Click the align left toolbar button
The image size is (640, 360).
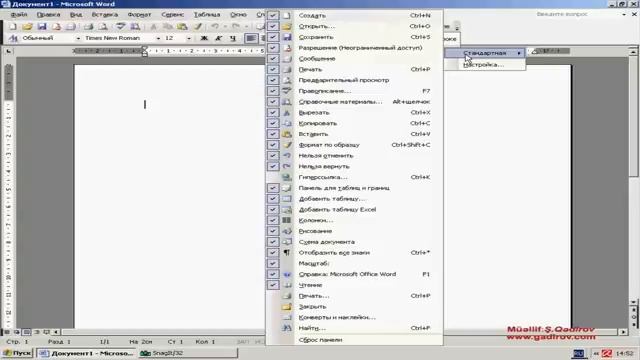click(x=251, y=38)
